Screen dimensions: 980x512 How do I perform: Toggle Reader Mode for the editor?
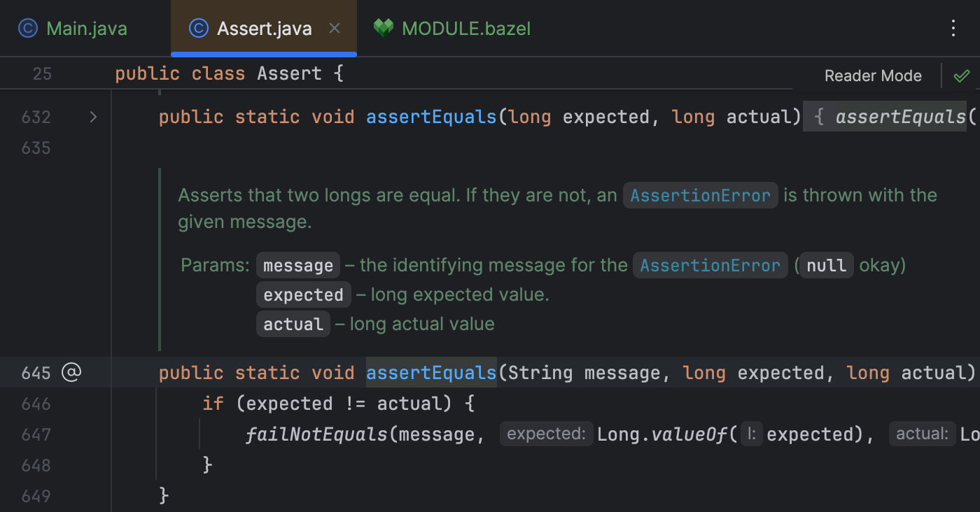[x=873, y=75]
